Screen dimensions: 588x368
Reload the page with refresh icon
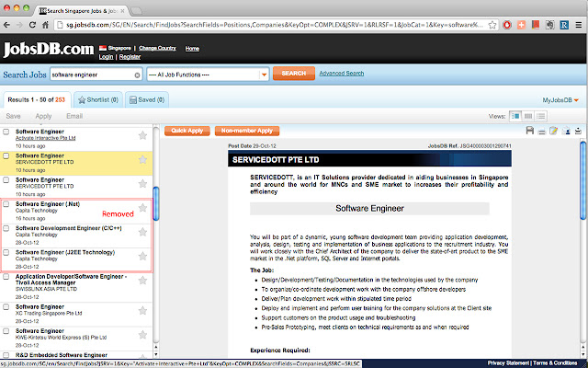pyautogui.click(x=32, y=25)
